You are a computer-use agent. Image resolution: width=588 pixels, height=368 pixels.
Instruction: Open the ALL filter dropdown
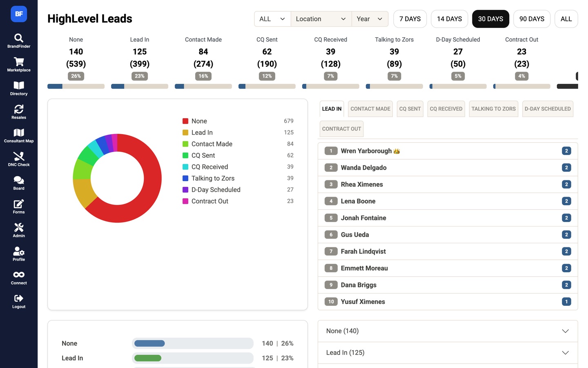pyautogui.click(x=272, y=19)
